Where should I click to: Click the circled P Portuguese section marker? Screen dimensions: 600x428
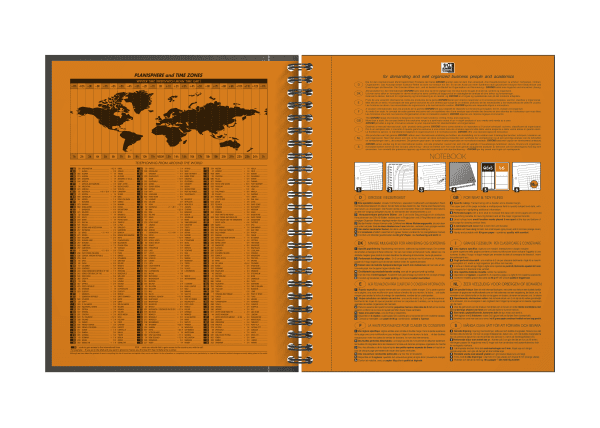[x=358, y=325]
